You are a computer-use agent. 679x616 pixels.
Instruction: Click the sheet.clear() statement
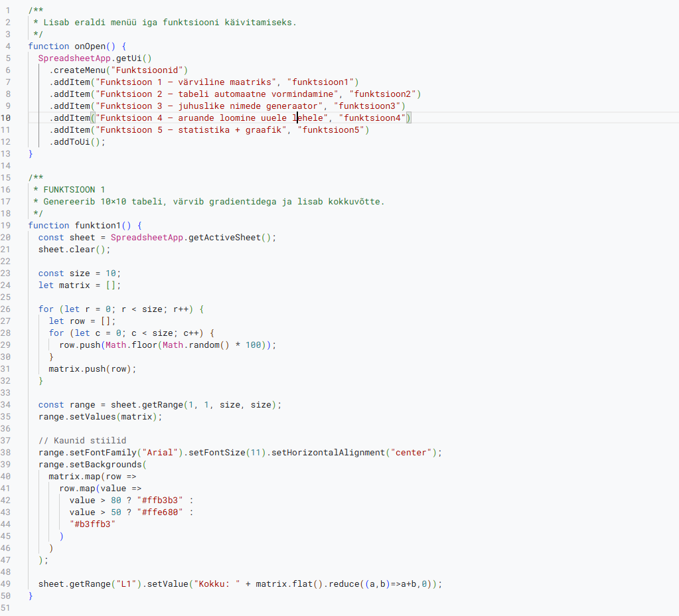[x=74, y=249]
